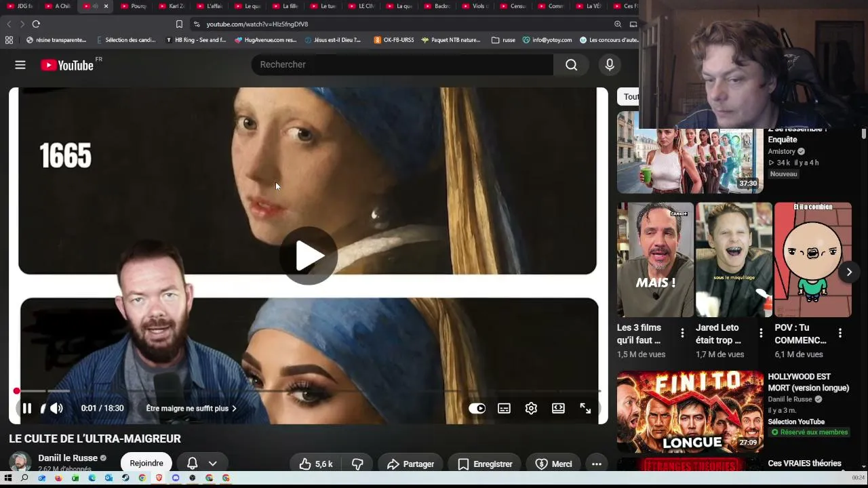Open the FINITO 27:09 video thumbnail
Screen dimensions: 868x488
point(690,411)
